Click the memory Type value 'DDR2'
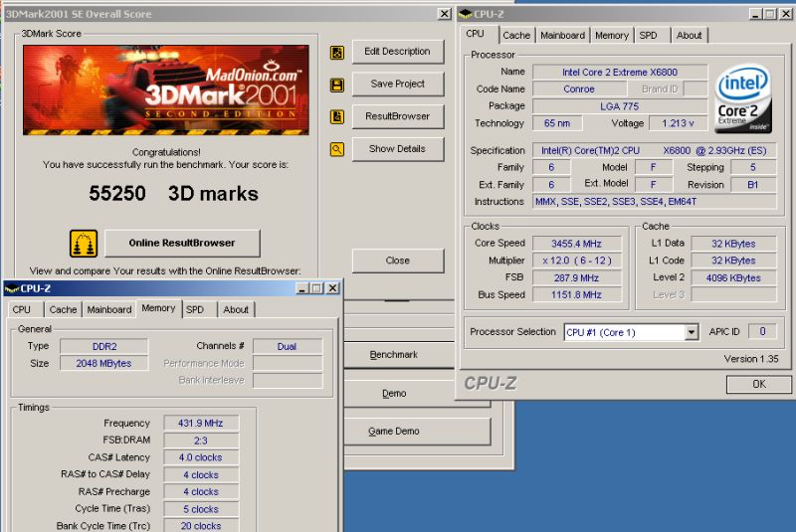 104,346
